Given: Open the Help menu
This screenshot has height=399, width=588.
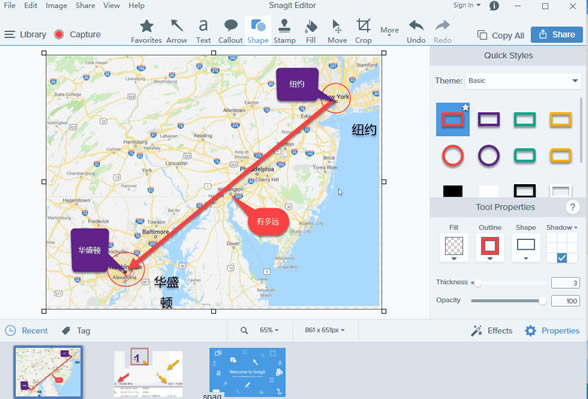Looking at the screenshot, I should (x=136, y=5).
